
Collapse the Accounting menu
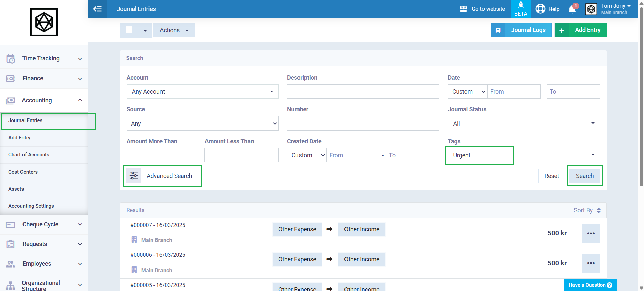pyautogui.click(x=80, y=100)
